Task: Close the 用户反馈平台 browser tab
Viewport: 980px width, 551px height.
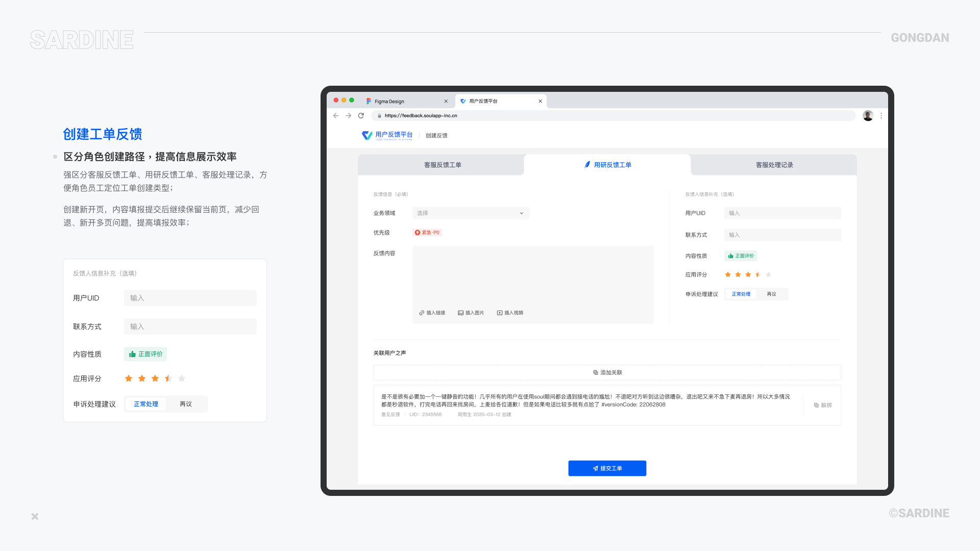Action: pyautogui.click(x=541, y=101)
